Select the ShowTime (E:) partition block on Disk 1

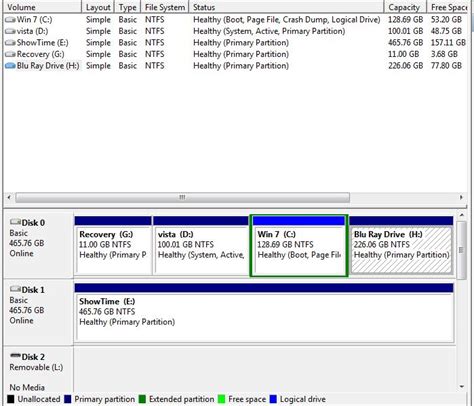[264, 313]
